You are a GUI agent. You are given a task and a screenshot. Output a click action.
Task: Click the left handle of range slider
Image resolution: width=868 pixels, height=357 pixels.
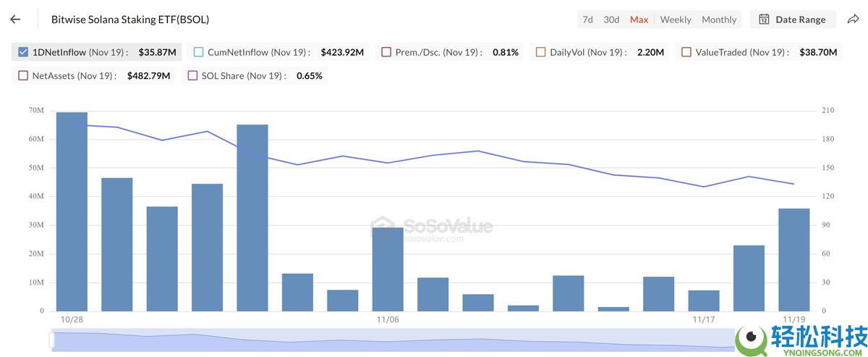tap(52, 340)
